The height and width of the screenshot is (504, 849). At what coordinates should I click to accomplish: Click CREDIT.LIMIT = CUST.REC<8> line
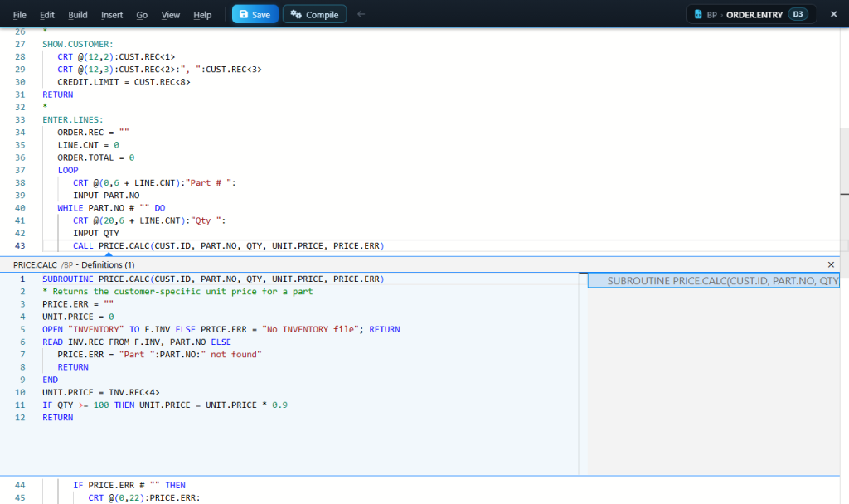point(124,82)
